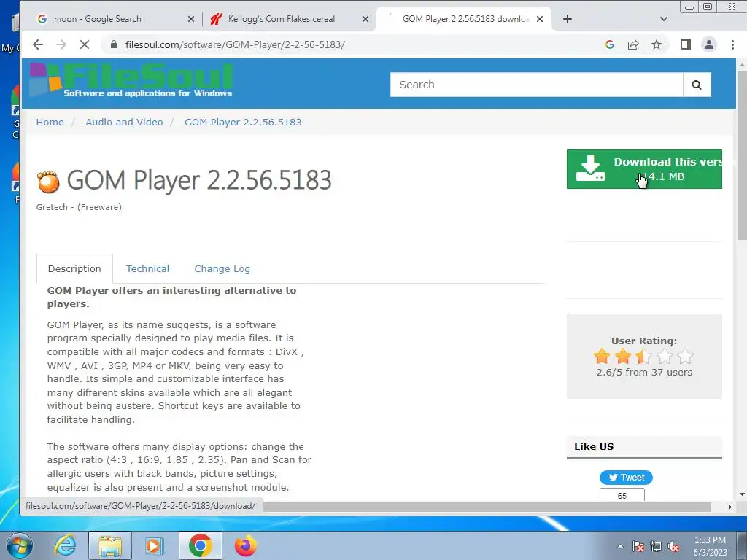Open Chrome three-dot menu
747x560 pixels.
tap(732, 44)
